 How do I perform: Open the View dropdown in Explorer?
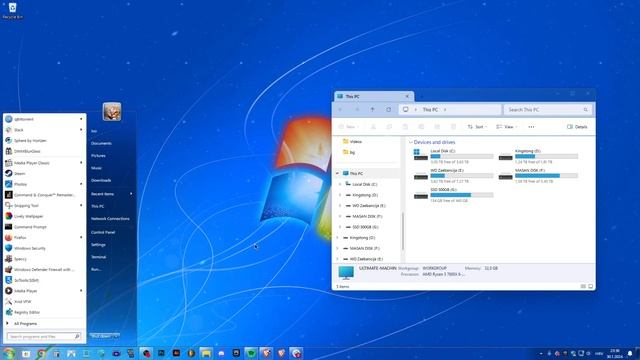507,127
